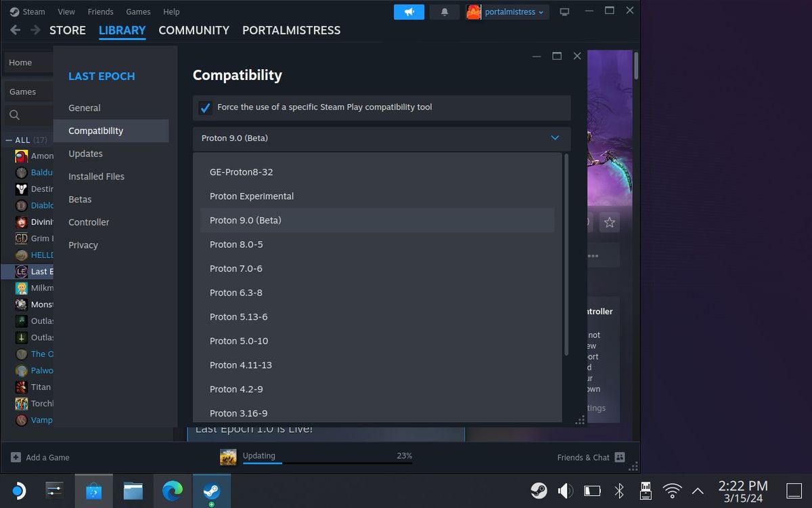Click the library Home button
Screen dimensions: 812x508
click(x=28, y=62)
